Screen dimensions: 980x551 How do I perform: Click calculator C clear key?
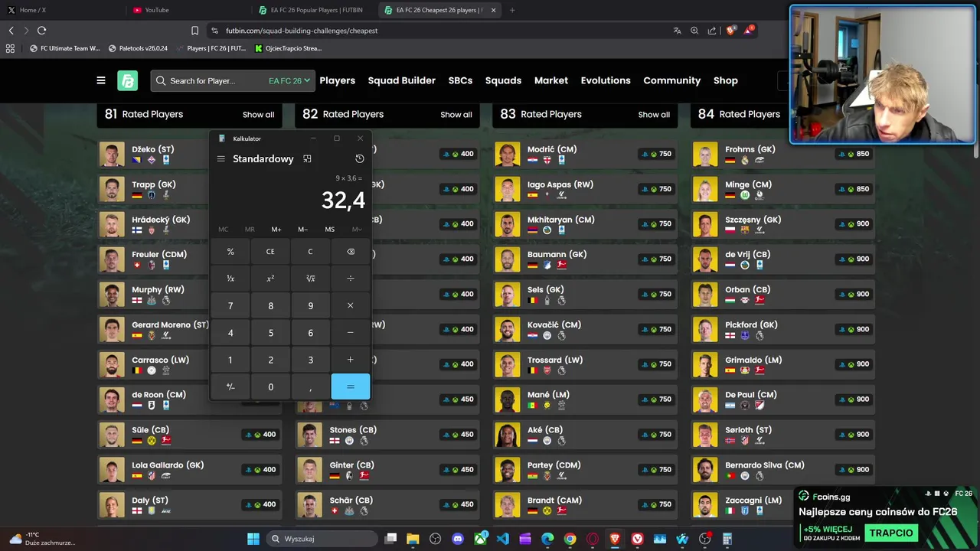[x=310, y=252]
